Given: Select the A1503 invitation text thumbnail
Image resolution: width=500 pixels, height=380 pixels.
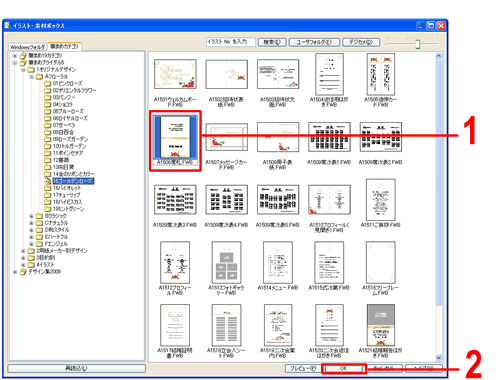Looking at the screenshot, I should (278, 74).
